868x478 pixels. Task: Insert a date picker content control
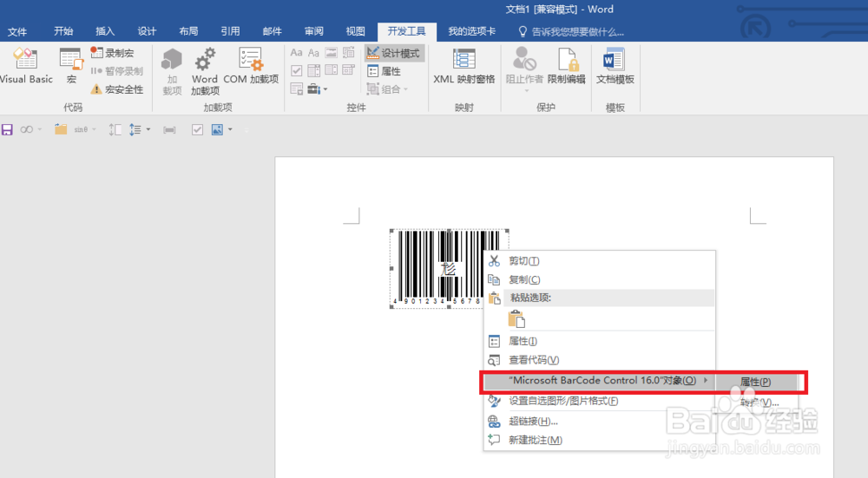[348, 70]
